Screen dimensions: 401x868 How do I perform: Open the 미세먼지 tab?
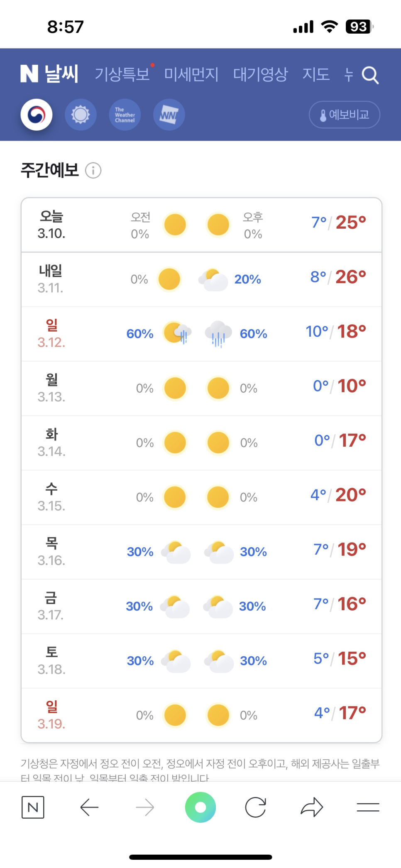tap(191, 74)
